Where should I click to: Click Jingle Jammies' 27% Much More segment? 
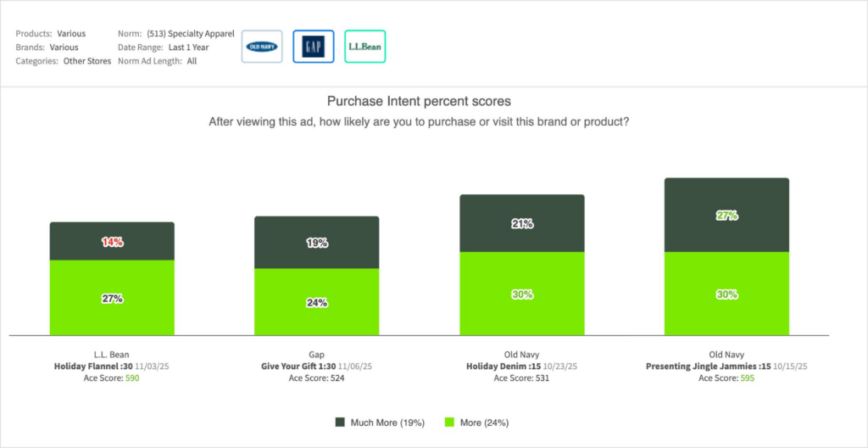tap(726, 216)
